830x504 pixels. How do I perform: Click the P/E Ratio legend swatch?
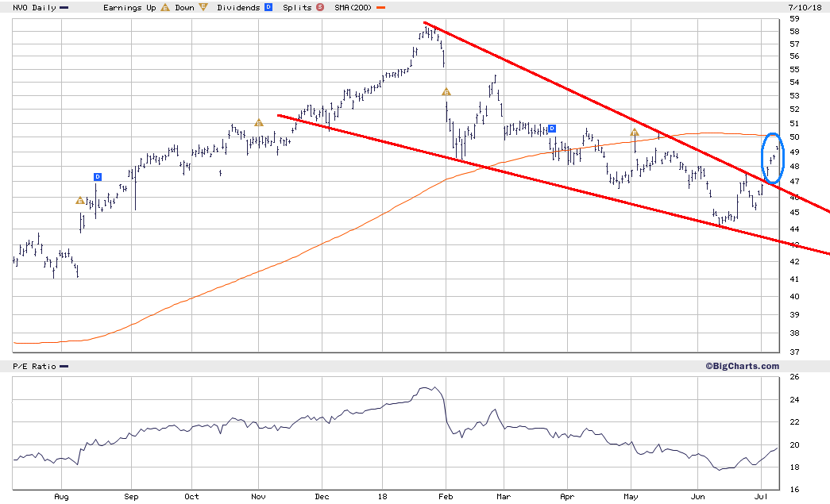[x=64, y=367]
